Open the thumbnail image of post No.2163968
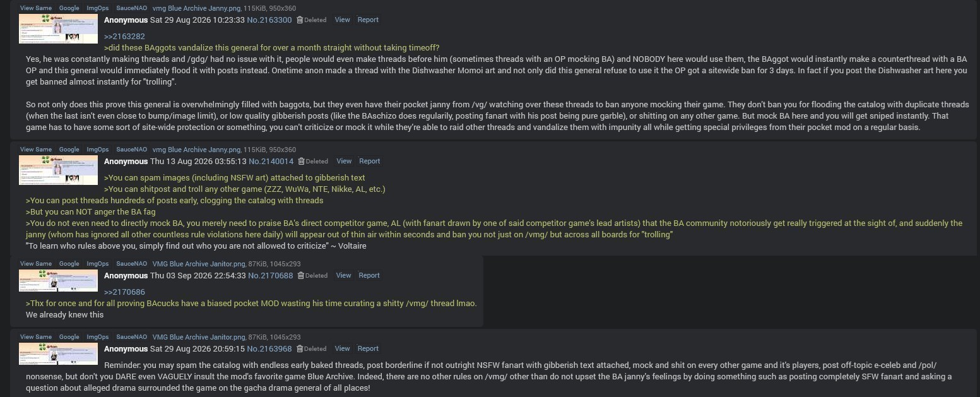 click(58, 353)
